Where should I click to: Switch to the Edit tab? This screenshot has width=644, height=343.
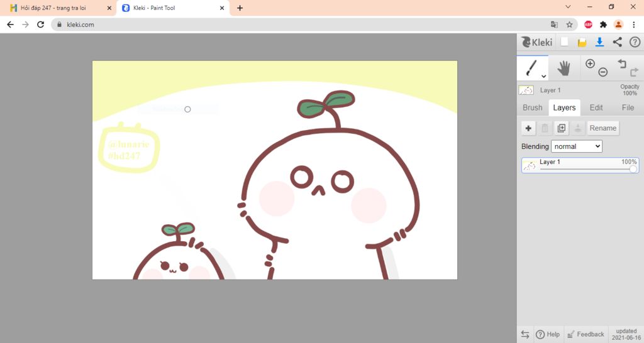(596, 107)
